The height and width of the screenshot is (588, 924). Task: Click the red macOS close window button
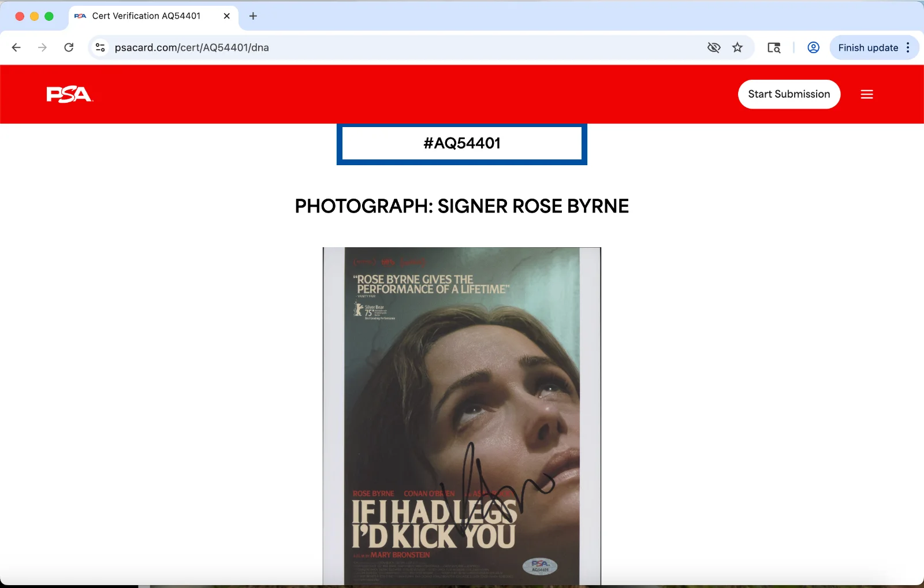pos(20,16)
